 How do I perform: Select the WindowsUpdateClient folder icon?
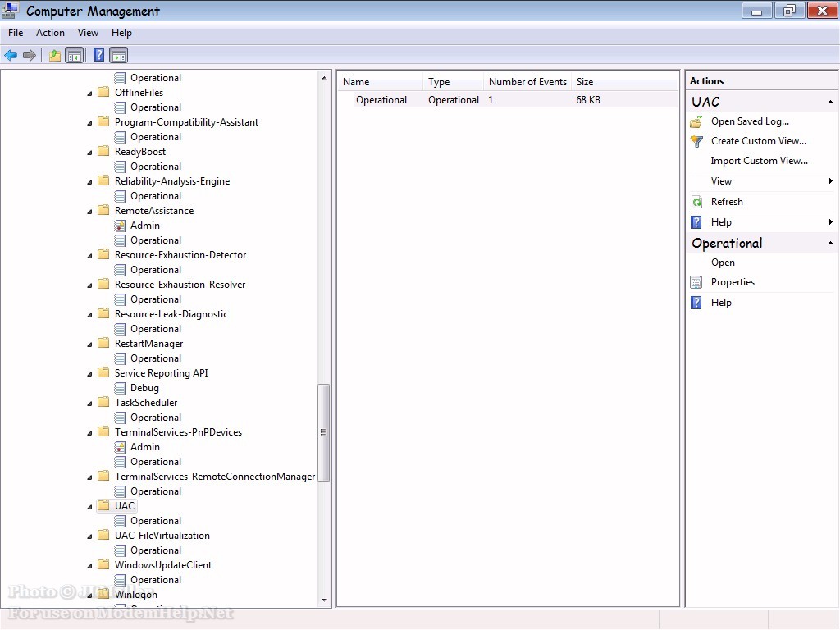tap(104, 564)
